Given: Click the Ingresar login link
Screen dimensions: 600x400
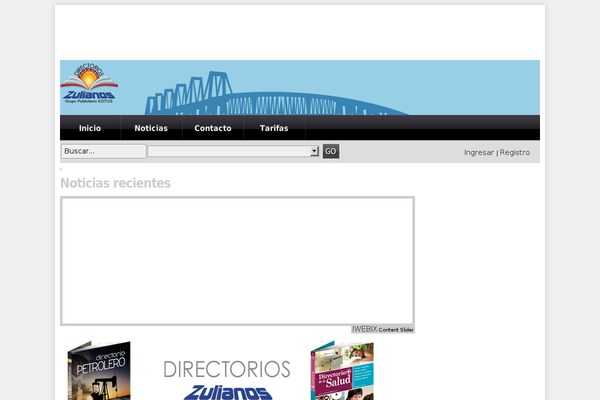Looking at the screenshot, I should tap(479, 152).
